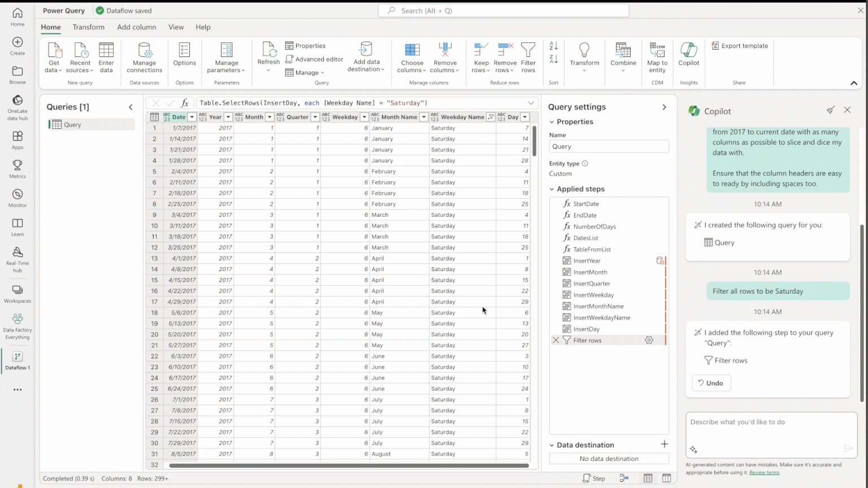Open the Add column ribbon tab
The image size is (868, 488).
(136, 27)
